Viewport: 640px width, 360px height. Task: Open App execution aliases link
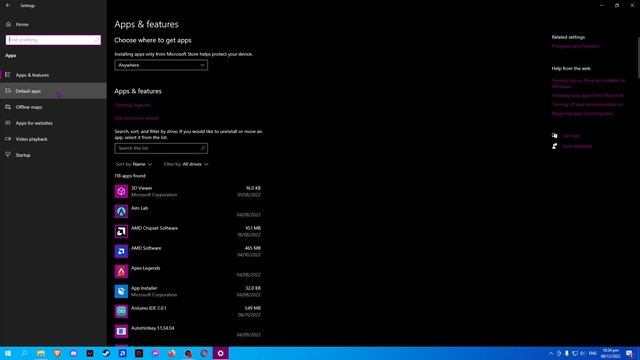137,118
